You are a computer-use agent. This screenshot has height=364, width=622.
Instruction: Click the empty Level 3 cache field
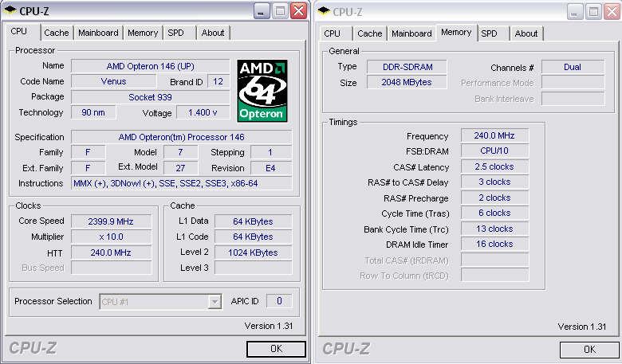pos(253,268)
